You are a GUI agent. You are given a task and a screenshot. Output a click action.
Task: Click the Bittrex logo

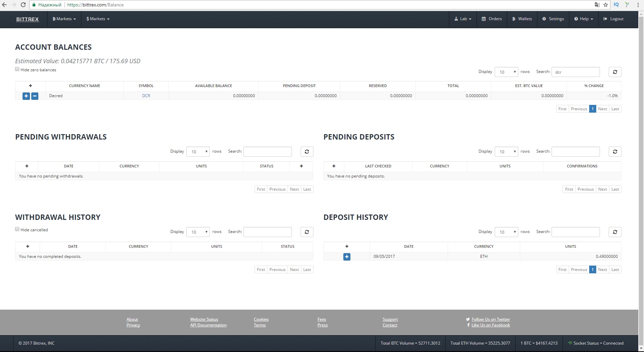pos(28,19)
